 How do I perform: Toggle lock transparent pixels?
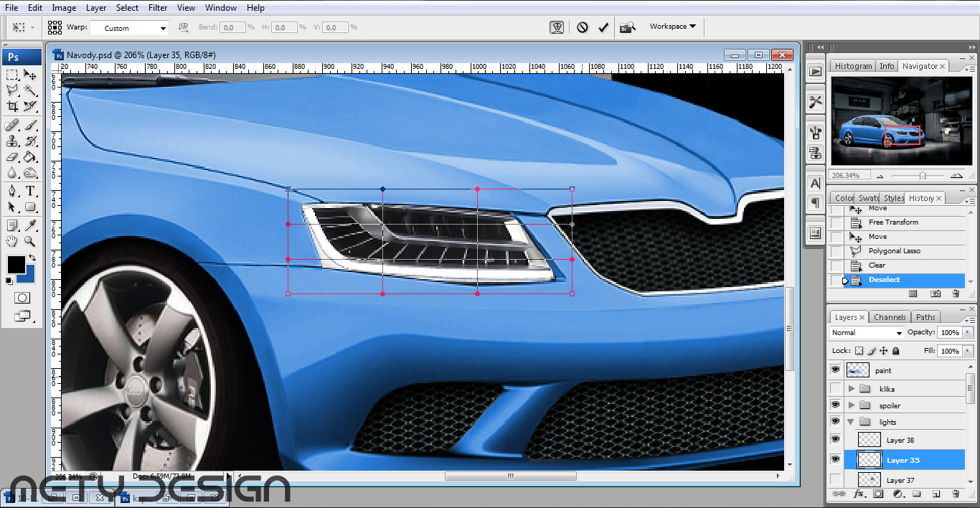(859, 351)
